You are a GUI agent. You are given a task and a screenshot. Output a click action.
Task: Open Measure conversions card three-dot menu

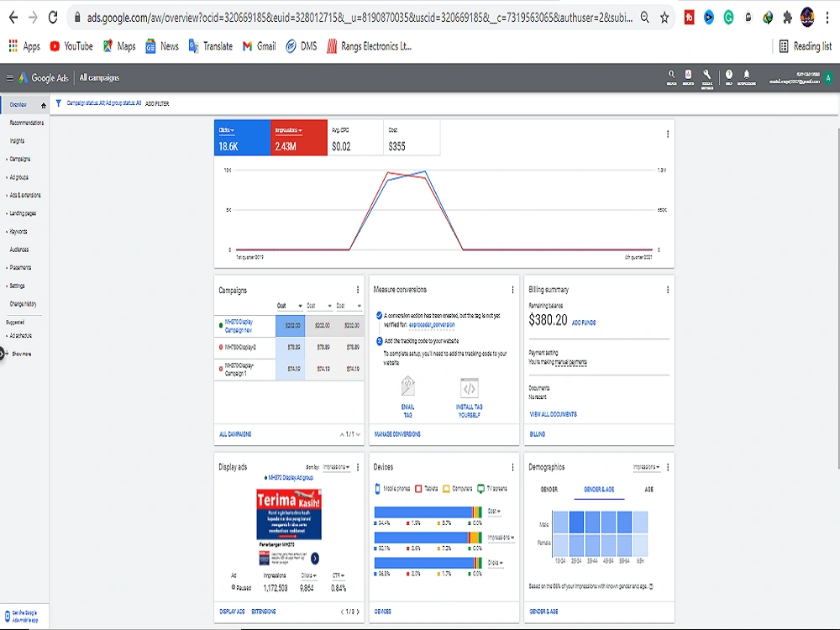[512, 290]
